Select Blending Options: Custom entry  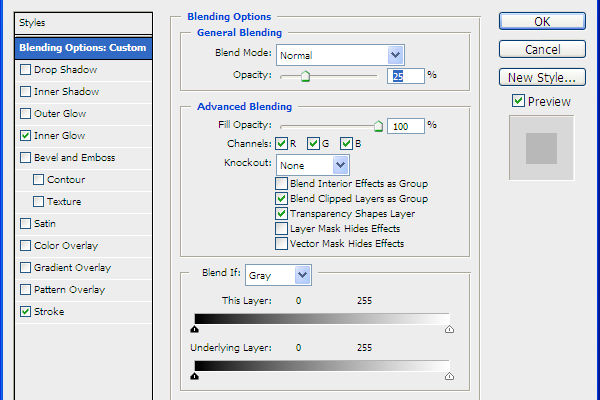click(x=83, y=48)
